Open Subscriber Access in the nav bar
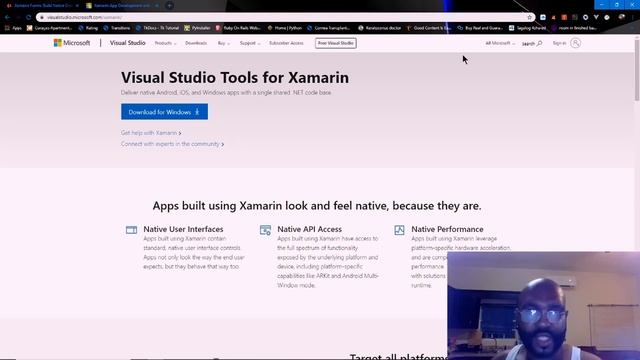 click(286, 43)
